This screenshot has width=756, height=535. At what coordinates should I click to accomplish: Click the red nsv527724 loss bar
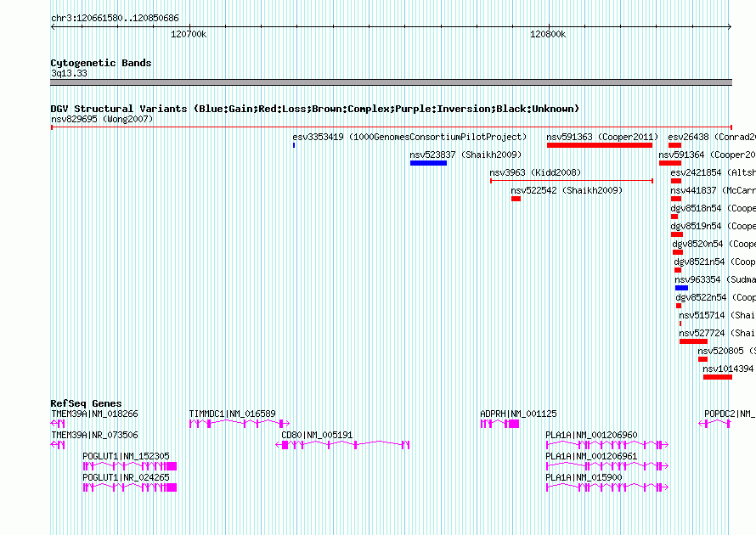pos(693,341)
